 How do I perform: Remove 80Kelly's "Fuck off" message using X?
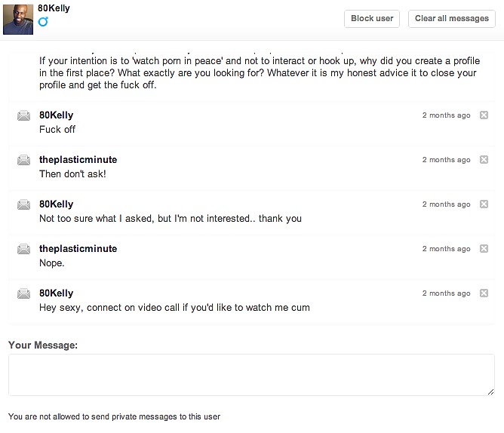coord(484,115)
